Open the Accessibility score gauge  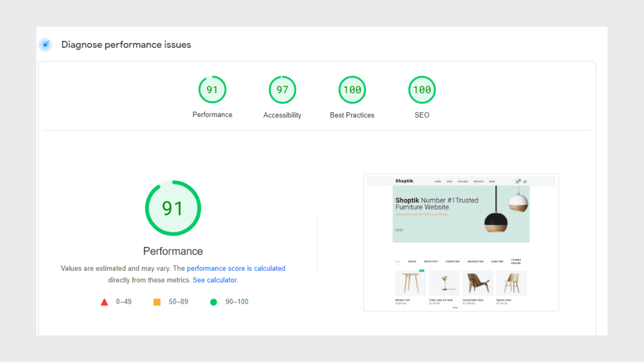point(282,90)
